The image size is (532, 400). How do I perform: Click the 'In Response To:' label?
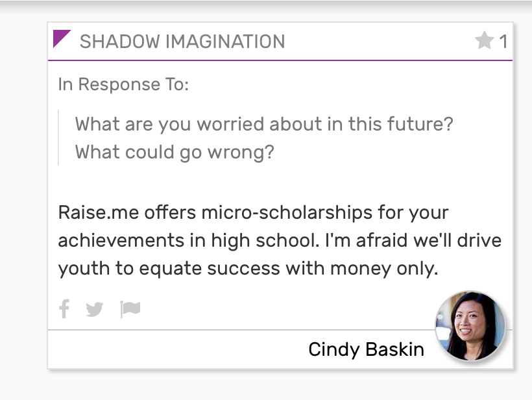click(123, 84)
